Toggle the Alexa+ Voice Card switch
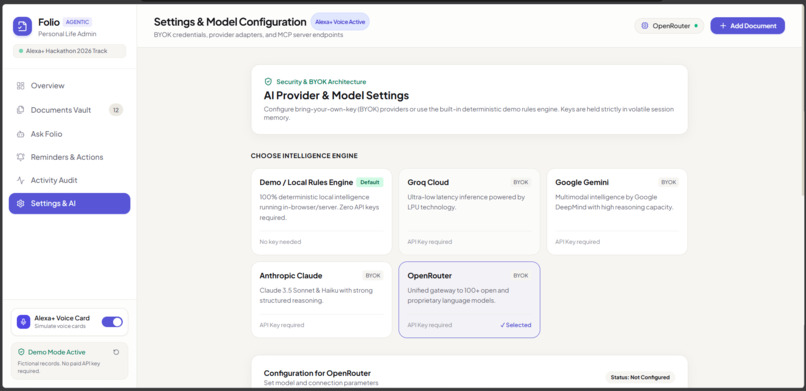Screen dimensions: 806x391 (x=112, y=322)
